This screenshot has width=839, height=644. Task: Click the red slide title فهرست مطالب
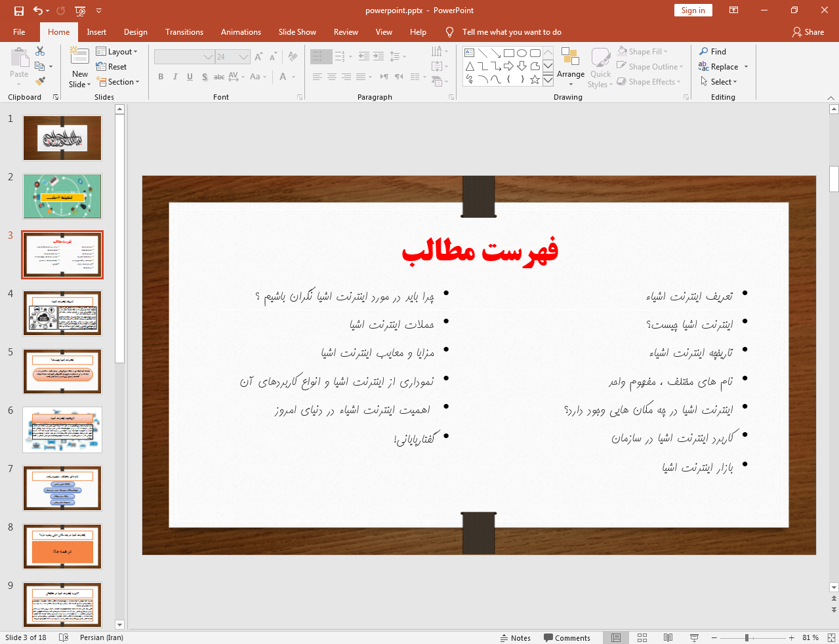[480, 251]
